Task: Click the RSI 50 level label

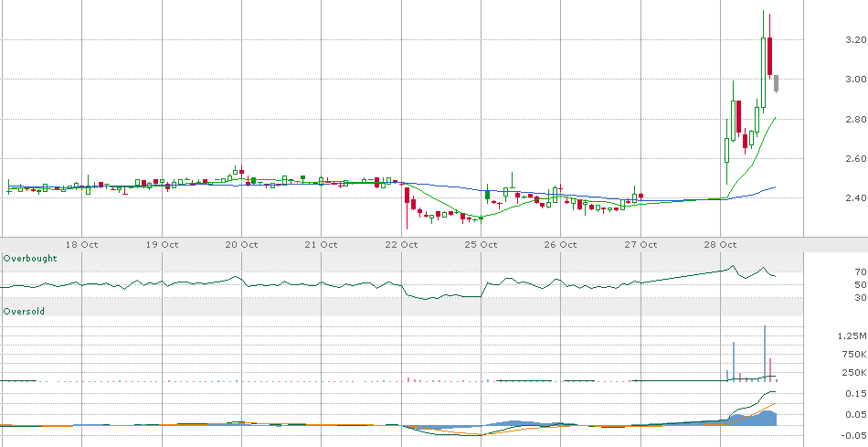Action: click(x=861, y=284)
